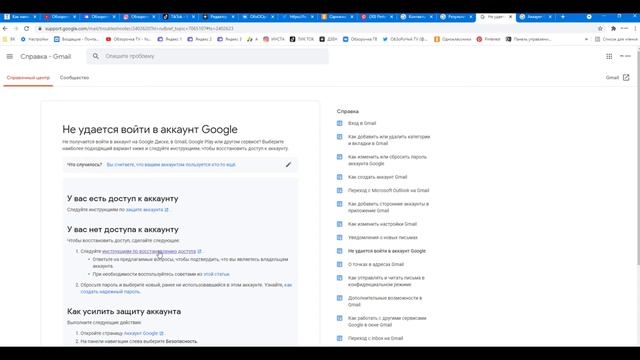Click 'Справка - Gmail' header title

46,56
